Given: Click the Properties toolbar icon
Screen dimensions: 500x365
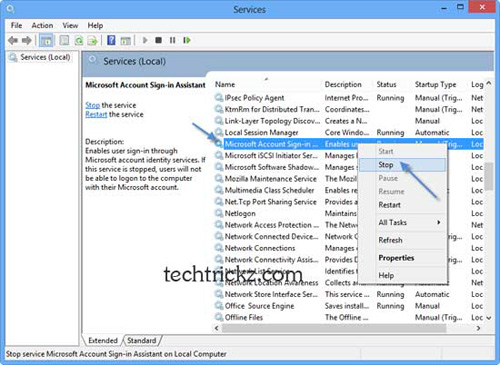Looking at the screenshot, I should 64,41.
